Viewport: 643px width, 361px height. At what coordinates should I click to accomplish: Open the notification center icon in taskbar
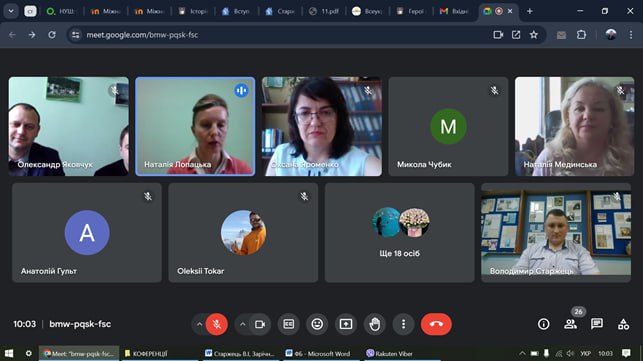pos(626,353)
